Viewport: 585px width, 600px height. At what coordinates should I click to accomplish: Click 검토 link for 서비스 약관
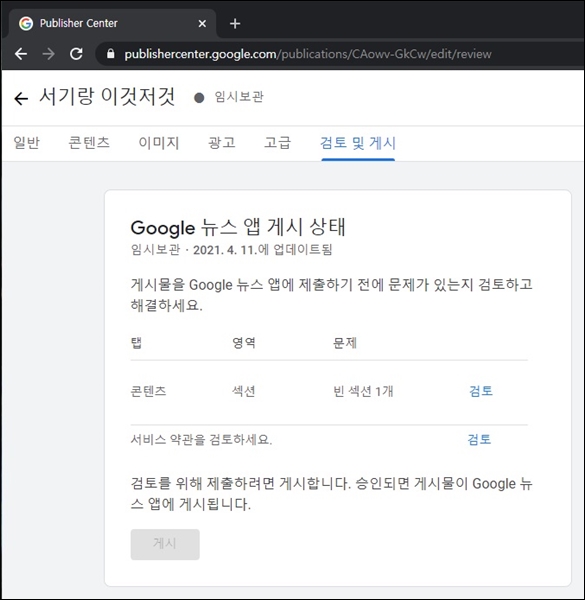(479, 439)
